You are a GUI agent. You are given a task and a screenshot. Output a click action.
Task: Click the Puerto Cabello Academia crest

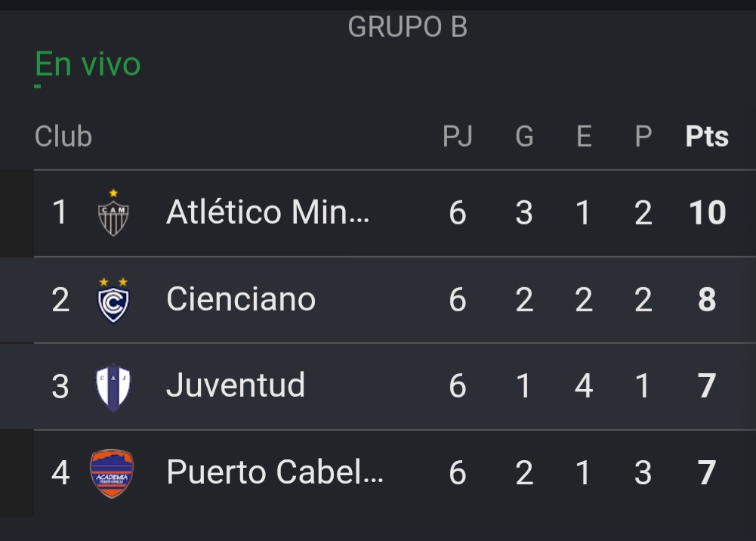point(112,474)
